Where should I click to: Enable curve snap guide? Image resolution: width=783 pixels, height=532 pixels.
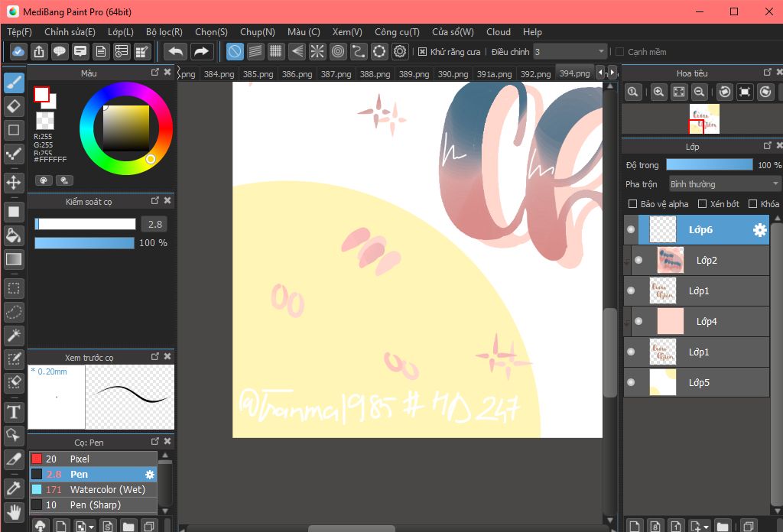coord(359,51)
